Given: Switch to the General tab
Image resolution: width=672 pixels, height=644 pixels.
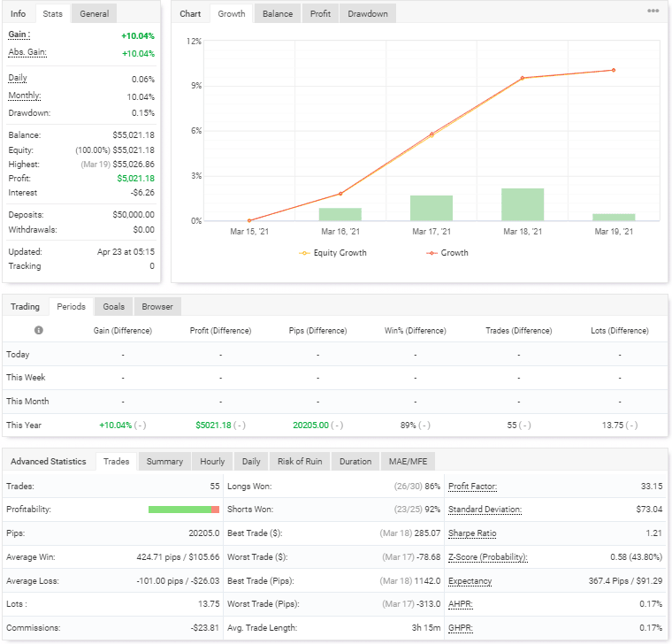Looking at the screenshot, I should click(x=94, y=14).
